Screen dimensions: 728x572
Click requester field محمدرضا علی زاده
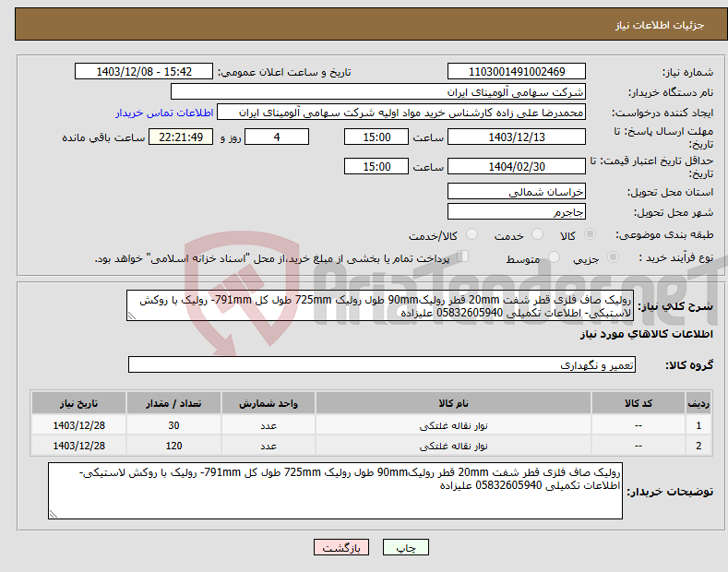pyautogui.click(x=401, y=113)
